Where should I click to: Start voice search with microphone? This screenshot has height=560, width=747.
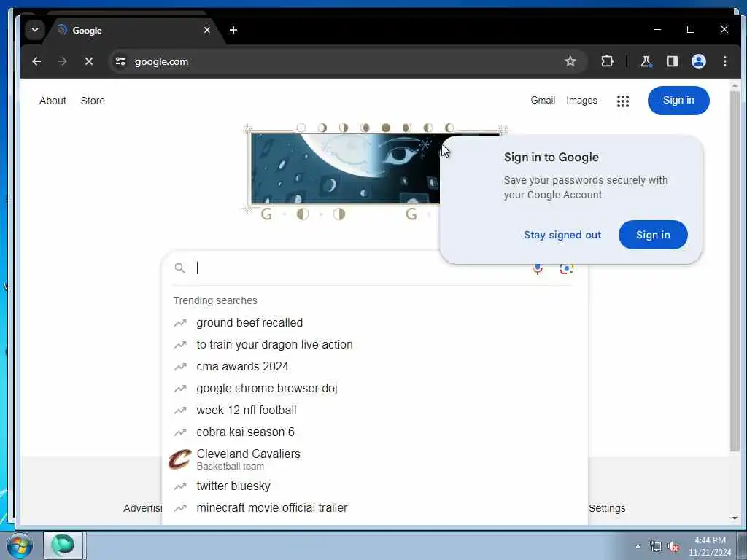[538, 270]
